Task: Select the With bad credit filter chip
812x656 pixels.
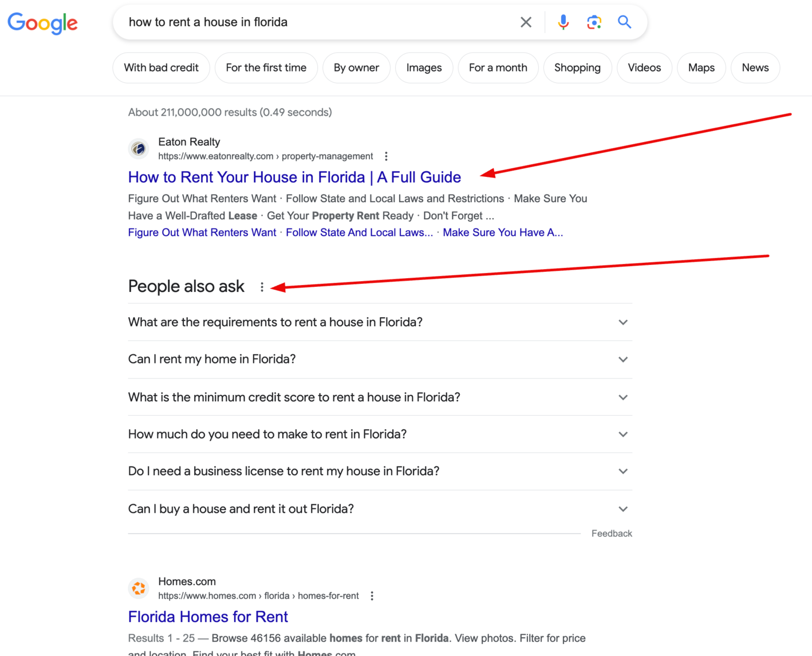Action: click(x=161, y=68)
